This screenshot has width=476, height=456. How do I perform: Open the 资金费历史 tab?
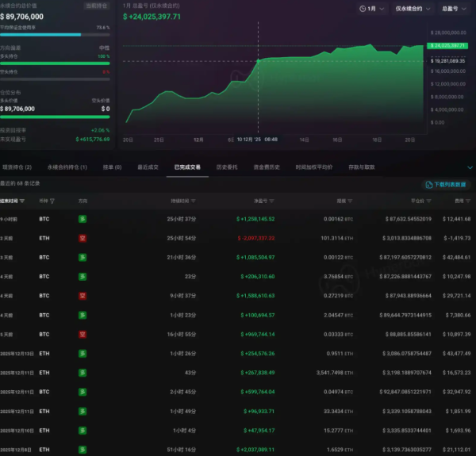266,167
